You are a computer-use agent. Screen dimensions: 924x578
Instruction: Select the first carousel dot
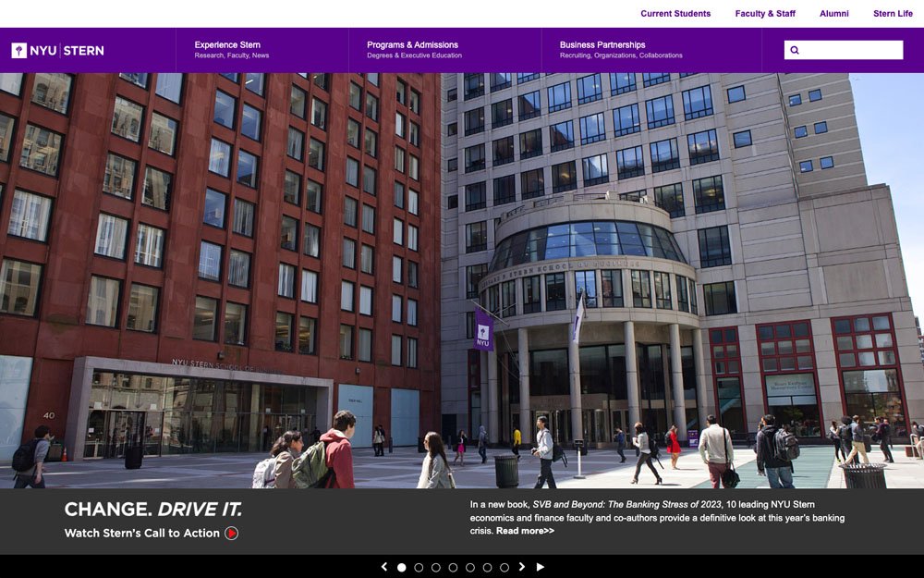(x=401, y=568)
